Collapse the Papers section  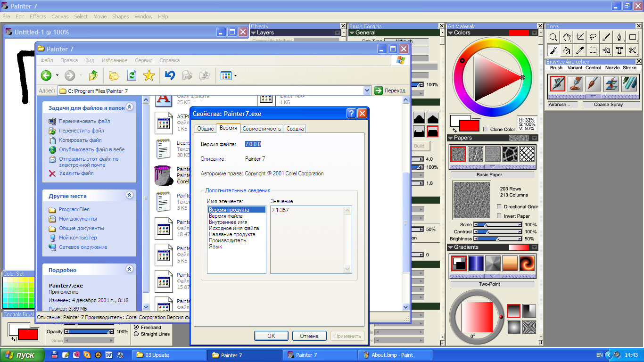(x=451, y=138)
